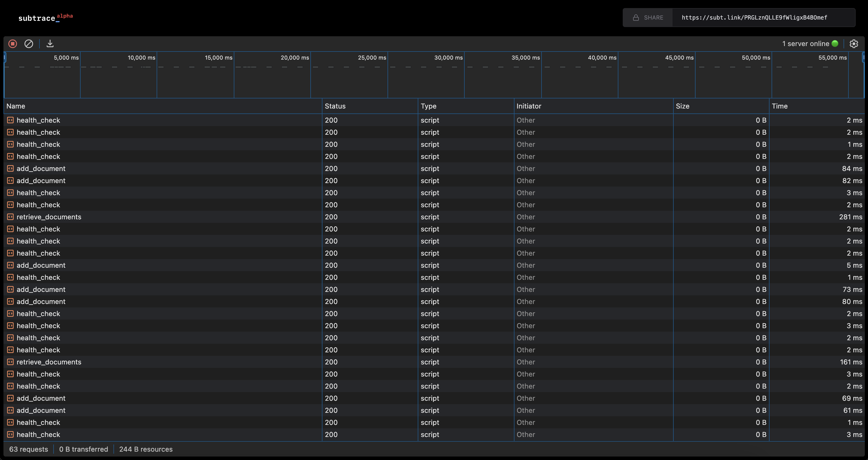Open the settings gear
Screen dimensions: 868x460
854,43
